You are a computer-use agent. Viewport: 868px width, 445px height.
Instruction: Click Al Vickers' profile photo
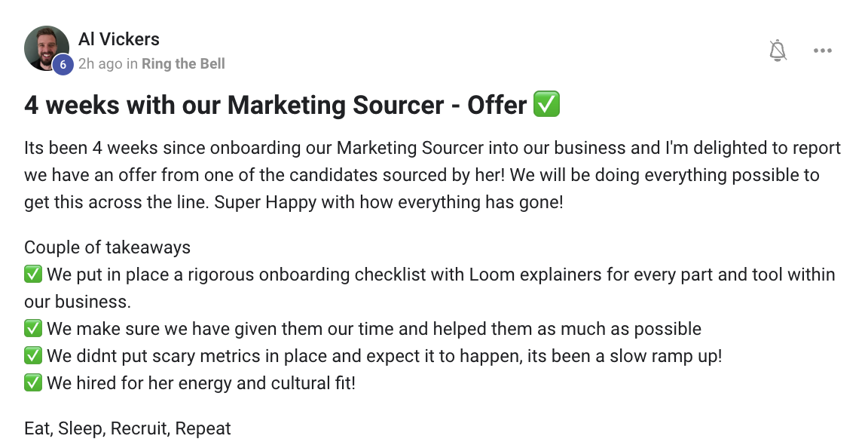pos(45,48)
